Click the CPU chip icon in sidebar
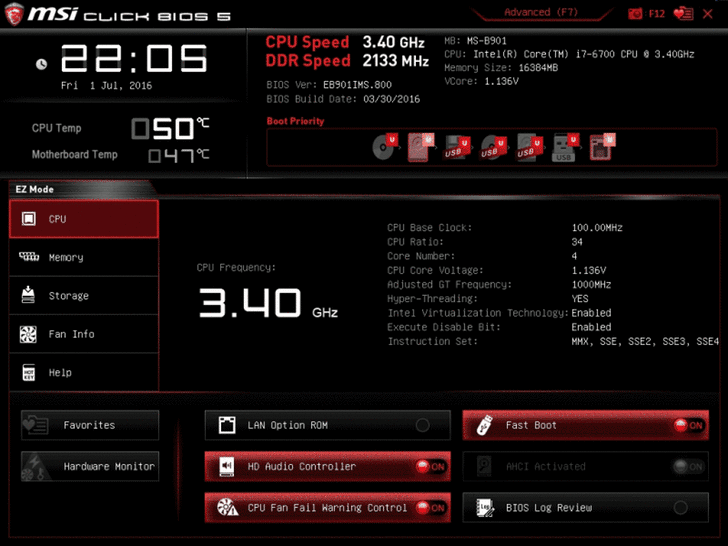Viewport: 728px width, 546px height. click(29, 219)
